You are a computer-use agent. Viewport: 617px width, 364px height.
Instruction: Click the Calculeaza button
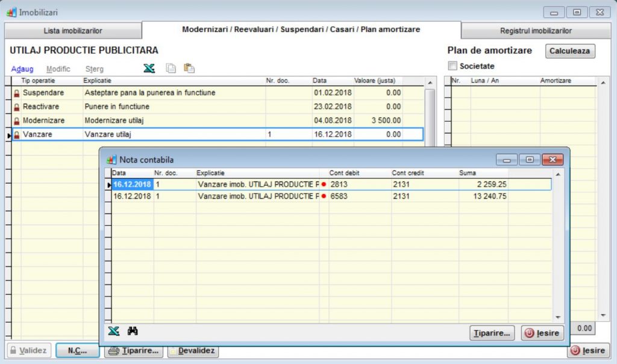pos(569,51)
